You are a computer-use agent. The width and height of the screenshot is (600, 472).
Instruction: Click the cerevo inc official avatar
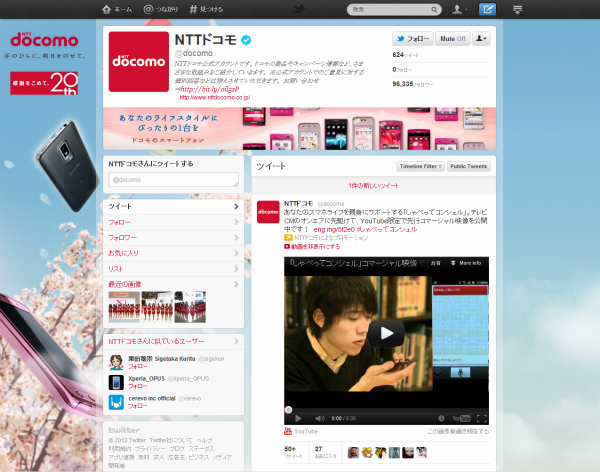tap(116, 402)
